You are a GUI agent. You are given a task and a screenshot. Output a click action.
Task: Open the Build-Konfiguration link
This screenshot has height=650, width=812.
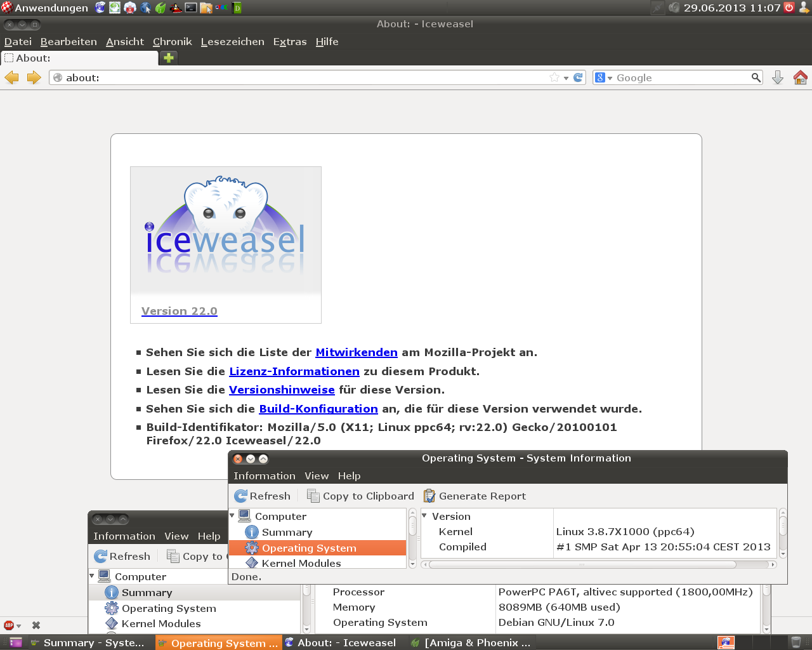coord(318,409)
